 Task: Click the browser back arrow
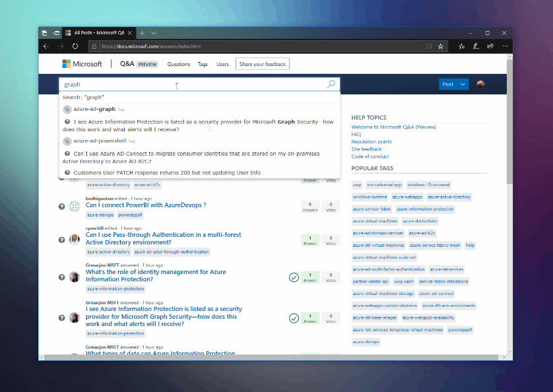[x=46, y=46]
